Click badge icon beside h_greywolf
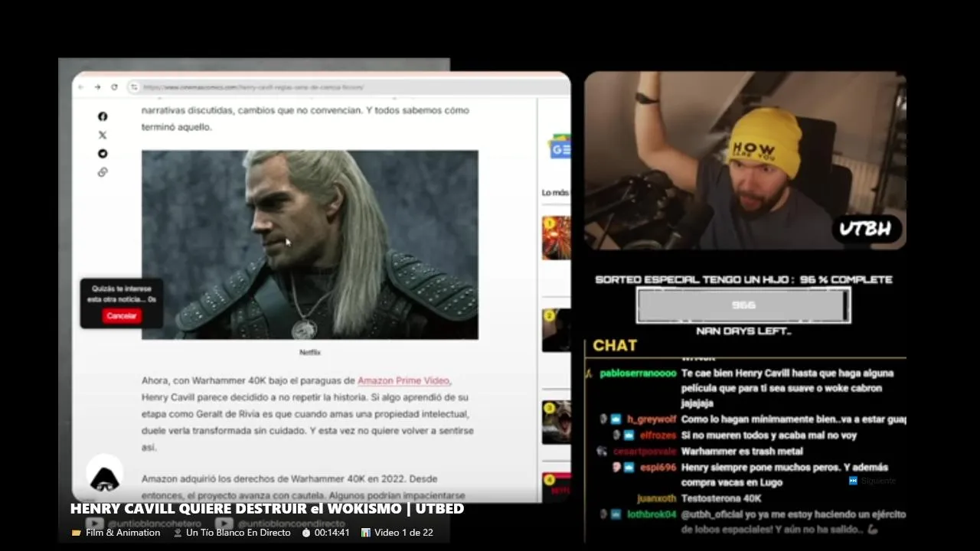This screenshot has height=551, width=980. click(616, 419)
